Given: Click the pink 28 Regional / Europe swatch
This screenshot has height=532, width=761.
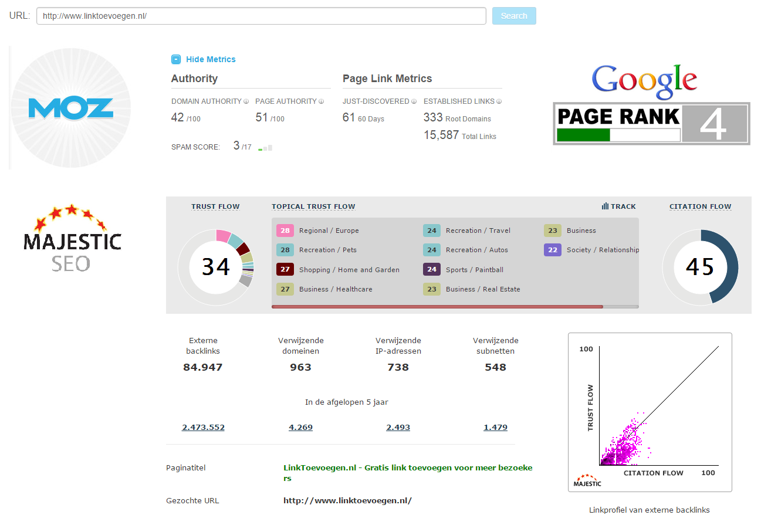Looking at the screenshot, I should 285,231.
